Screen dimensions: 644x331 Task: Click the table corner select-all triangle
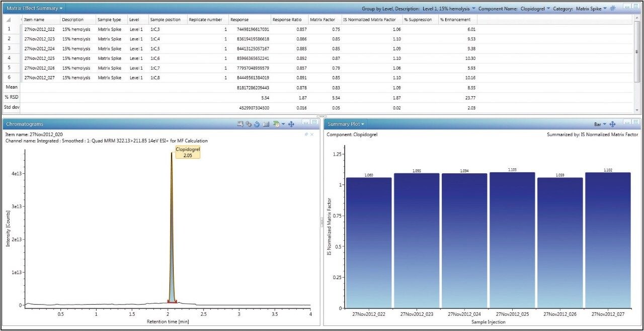tap(9, 19)
